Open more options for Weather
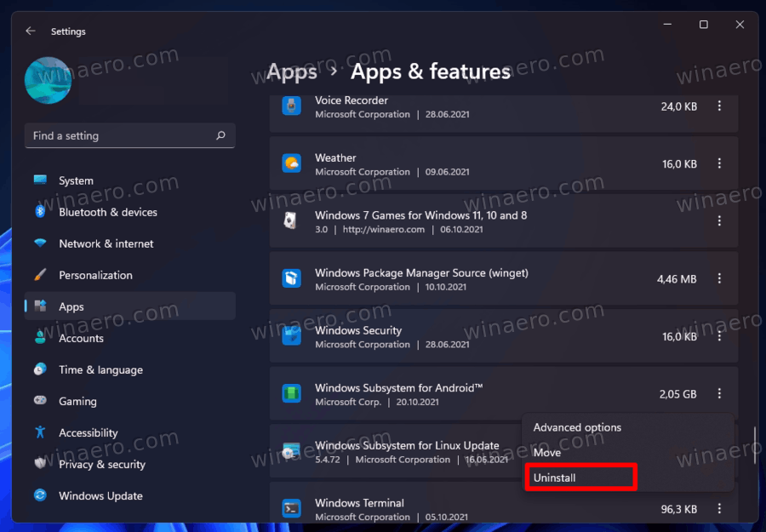This screenshot has height=532, width=766. tap(719, 163)
